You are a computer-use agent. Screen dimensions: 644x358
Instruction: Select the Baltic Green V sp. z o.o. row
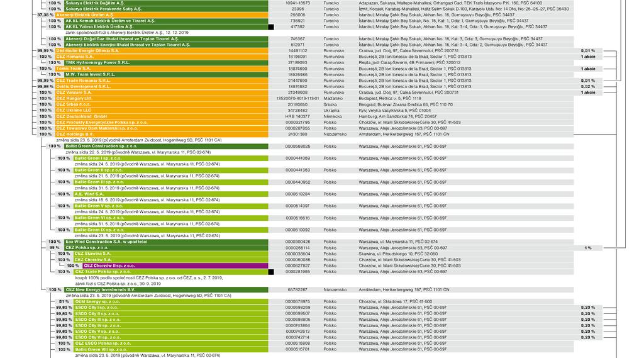[171, 206]
